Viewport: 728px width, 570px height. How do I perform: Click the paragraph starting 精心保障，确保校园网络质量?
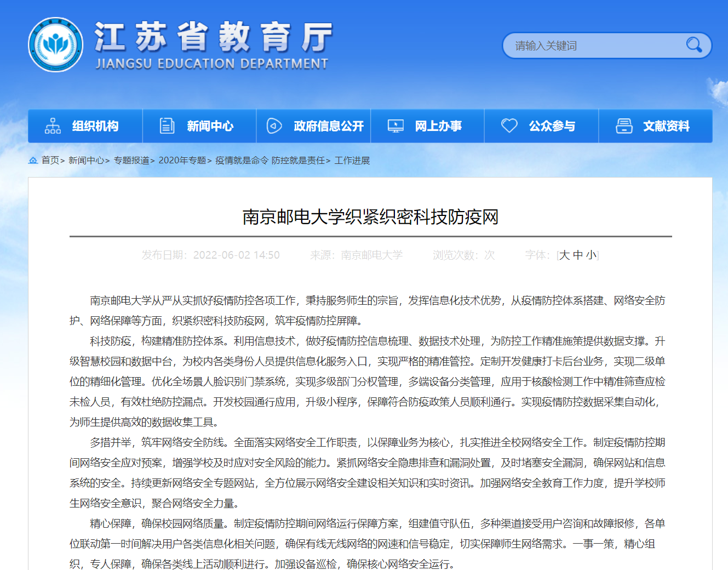tap(368, 544)
